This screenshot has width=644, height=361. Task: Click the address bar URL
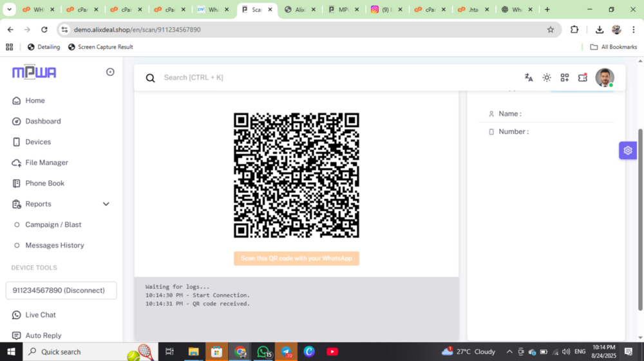point(137,30)
